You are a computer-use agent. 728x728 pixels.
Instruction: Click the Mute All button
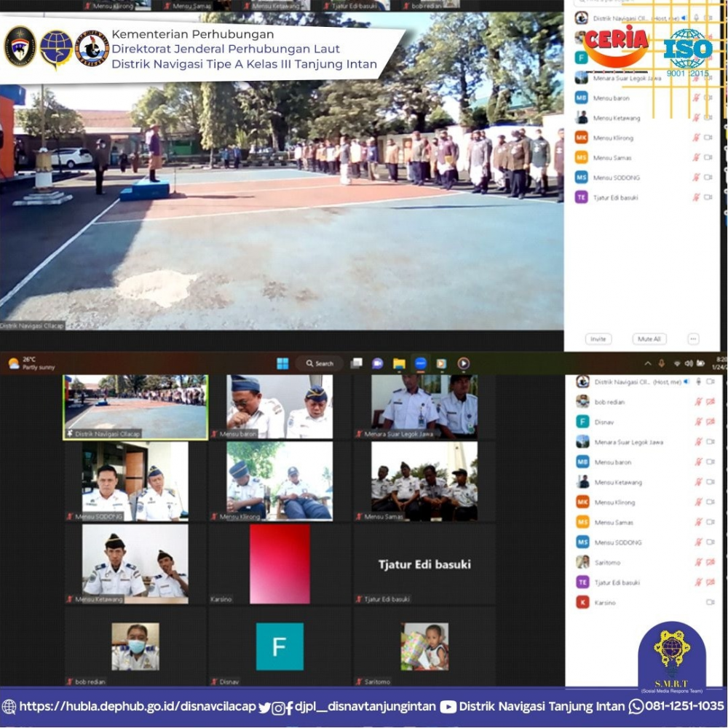tap(649, 339)
